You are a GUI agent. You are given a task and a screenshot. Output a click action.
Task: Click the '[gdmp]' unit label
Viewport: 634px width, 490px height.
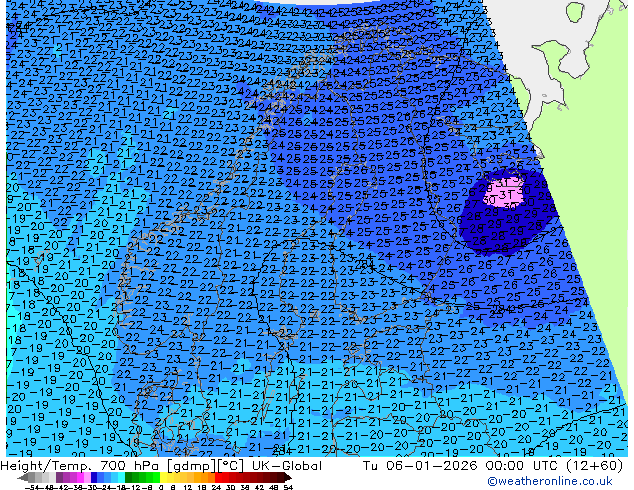tap(193, 466)
